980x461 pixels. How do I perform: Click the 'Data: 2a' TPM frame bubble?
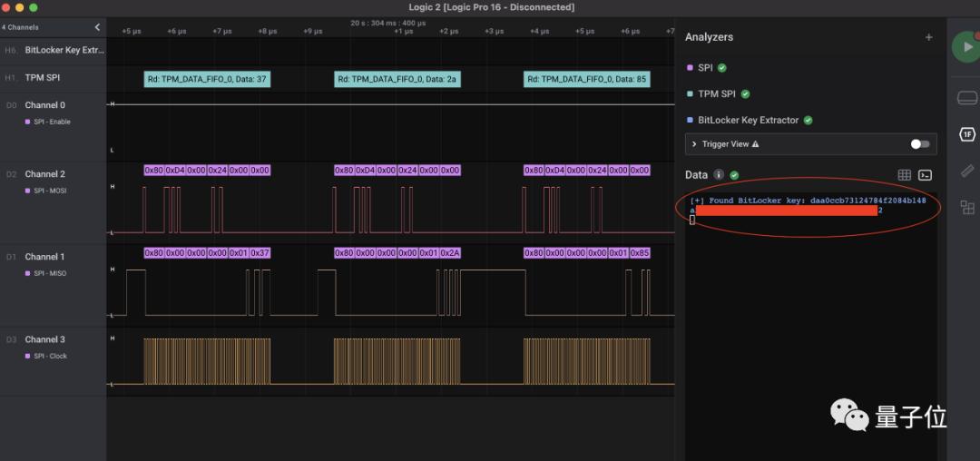tap(397, 79)
